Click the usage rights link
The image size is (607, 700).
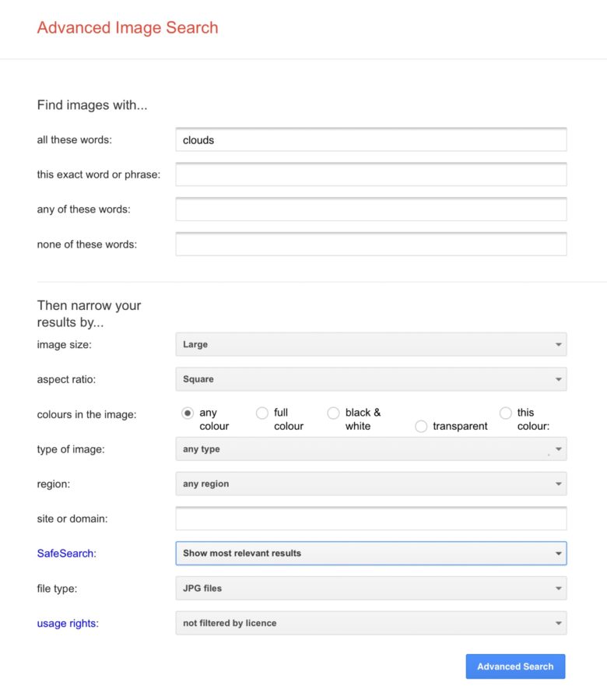(65, 623)
